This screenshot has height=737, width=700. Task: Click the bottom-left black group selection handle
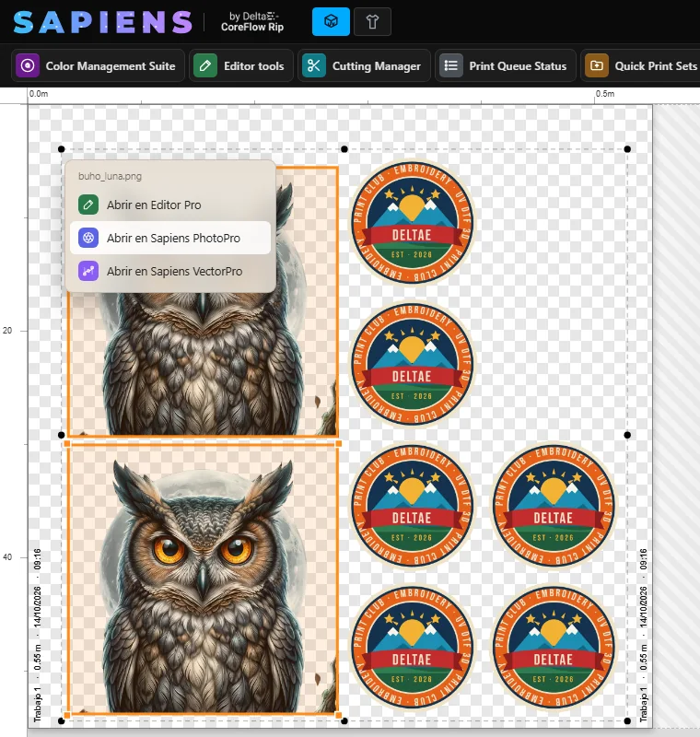point(61,720)
